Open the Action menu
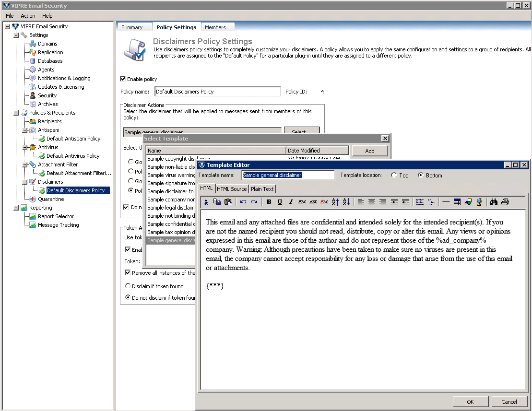Image resolution: width=532 pixels, height=411 pixels. pyautogui.click(x=28, y=16)
